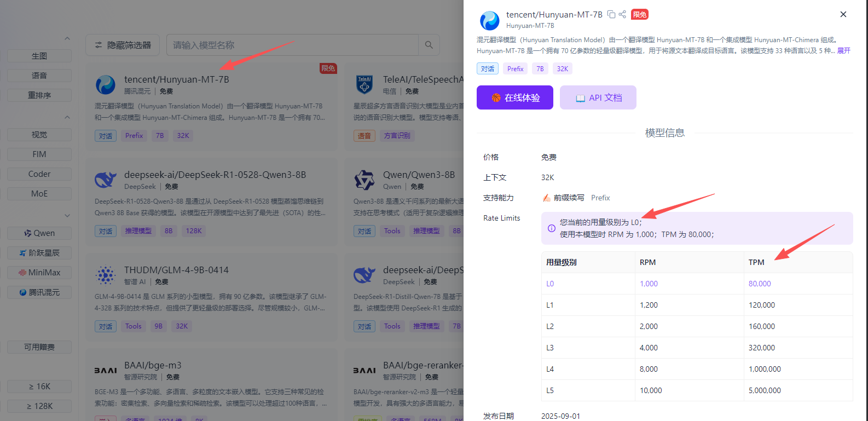Click the BAAI/bge-m3 logo

(x=105, y=371)
